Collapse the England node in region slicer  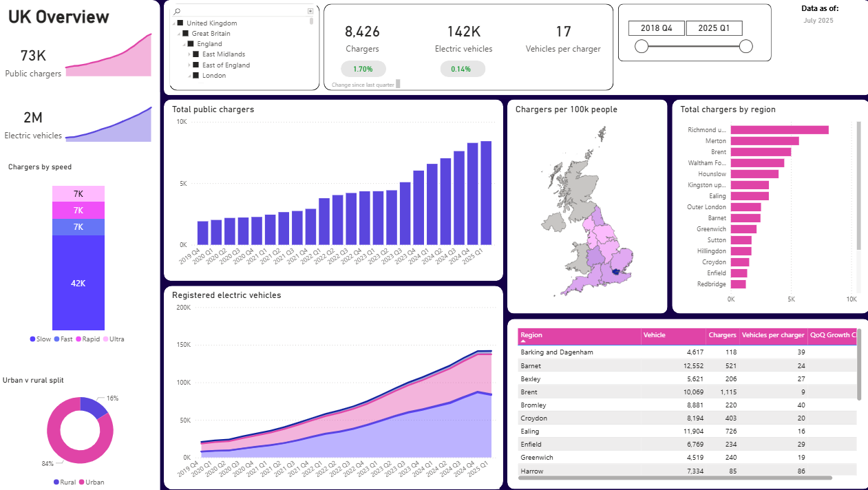[184, 44]
